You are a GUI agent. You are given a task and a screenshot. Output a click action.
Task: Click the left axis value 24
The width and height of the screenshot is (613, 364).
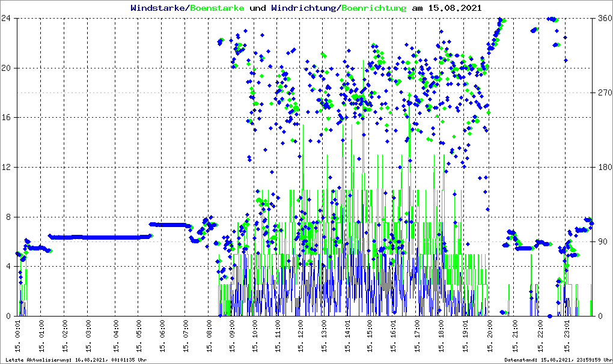(6, 19)
